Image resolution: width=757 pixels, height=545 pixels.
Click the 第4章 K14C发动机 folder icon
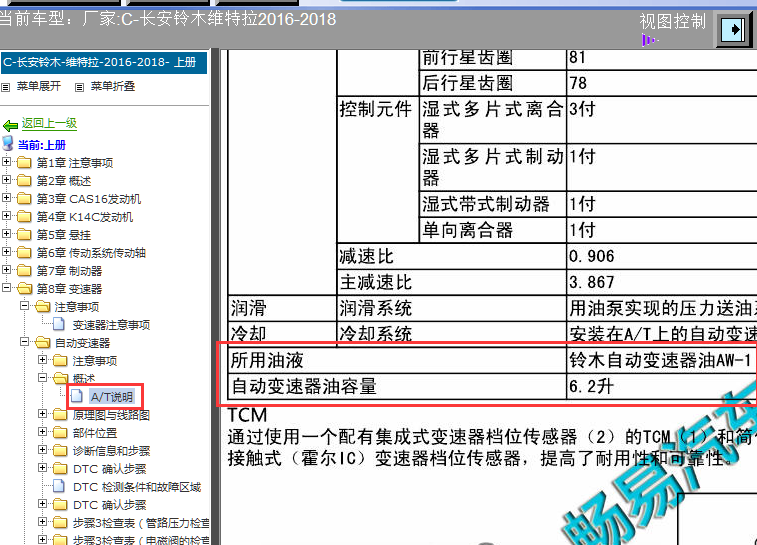24,216
